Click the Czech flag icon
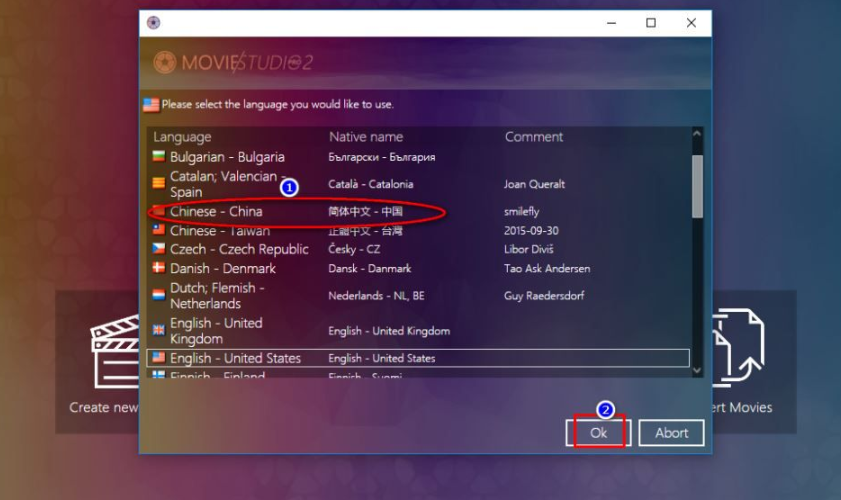This screenshot has height=500, width=841. tap(158, 249)
